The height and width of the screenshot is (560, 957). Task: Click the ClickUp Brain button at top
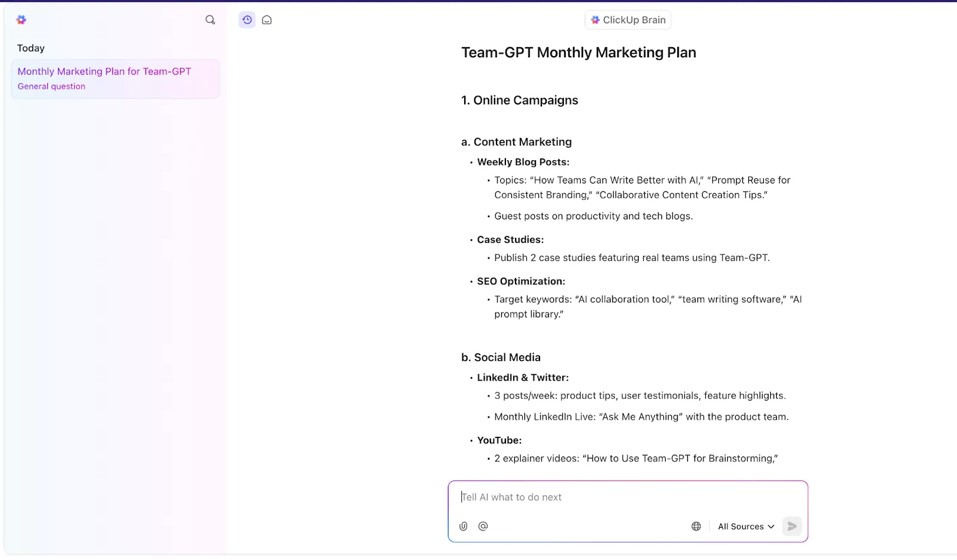tap(628, 20)
